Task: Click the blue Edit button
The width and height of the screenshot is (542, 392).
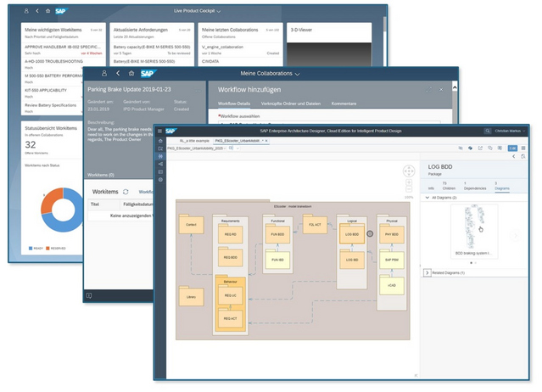Action: coord(512,148)
